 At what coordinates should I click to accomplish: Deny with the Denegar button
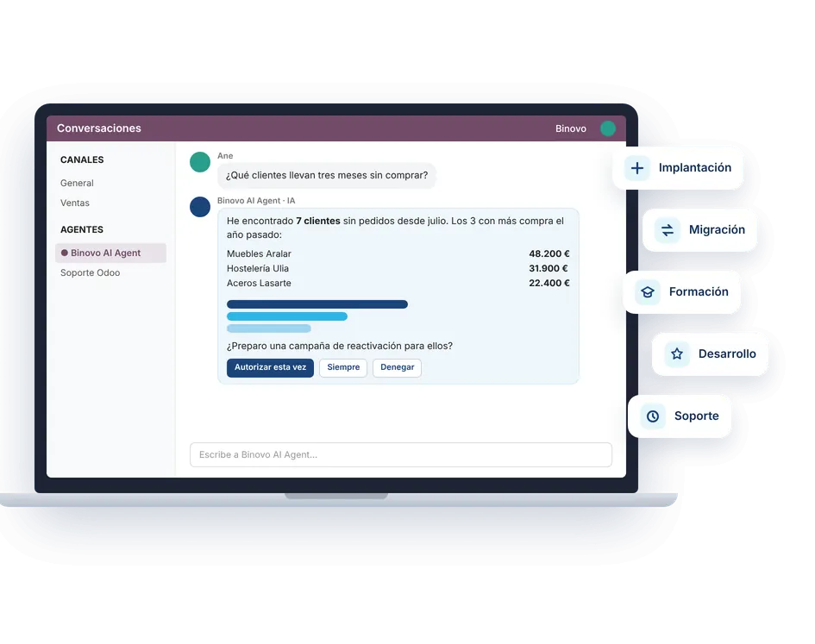coord(397,367)
